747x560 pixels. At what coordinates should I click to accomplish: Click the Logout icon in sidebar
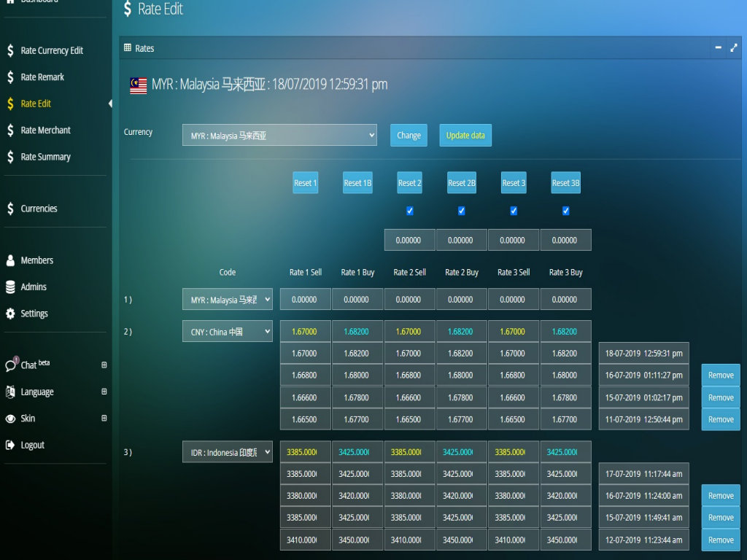tap(10, 445)
